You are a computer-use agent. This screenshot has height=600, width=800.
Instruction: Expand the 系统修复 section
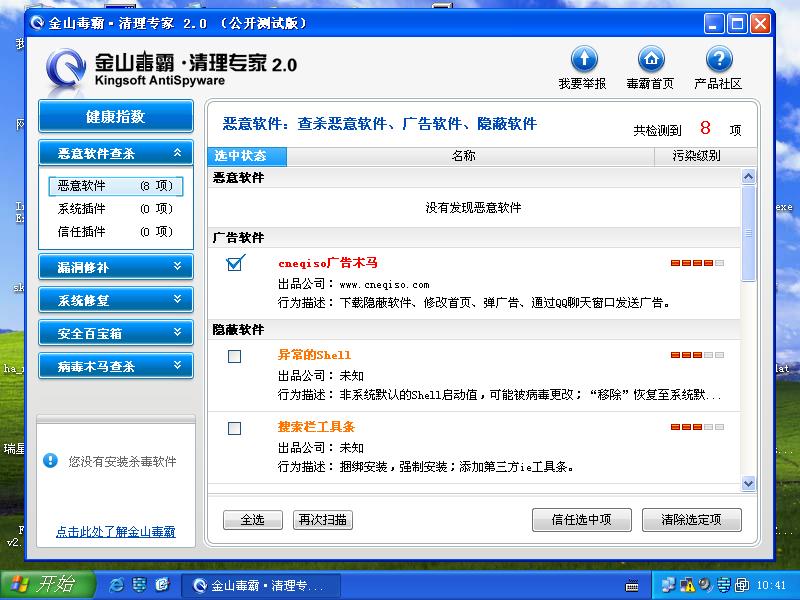(116, 300)
